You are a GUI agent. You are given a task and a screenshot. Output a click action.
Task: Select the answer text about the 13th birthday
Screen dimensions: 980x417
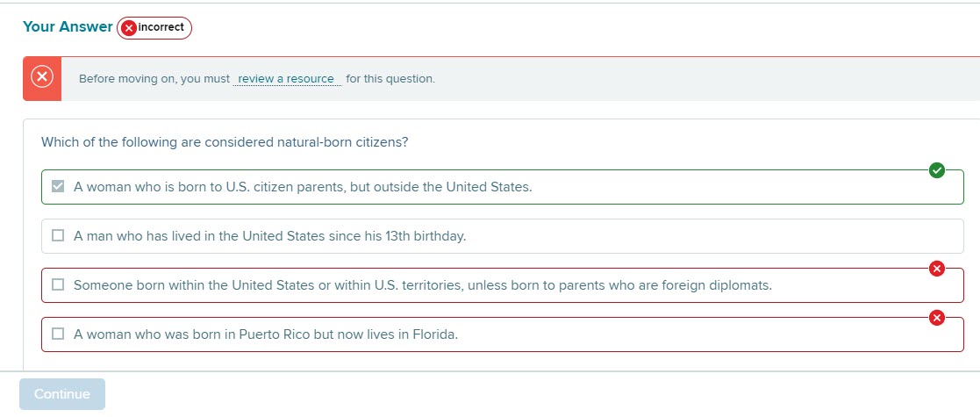tap(270, 236)
